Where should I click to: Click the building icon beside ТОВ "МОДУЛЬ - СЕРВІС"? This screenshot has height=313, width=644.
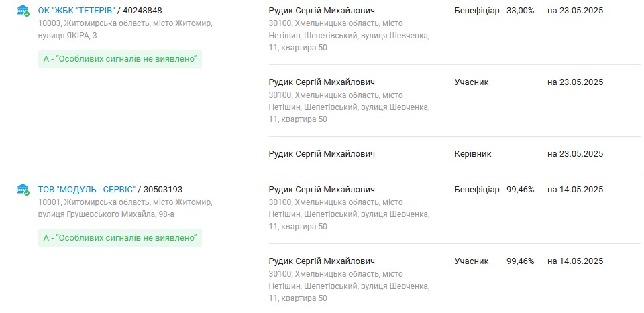pos(23,189)
